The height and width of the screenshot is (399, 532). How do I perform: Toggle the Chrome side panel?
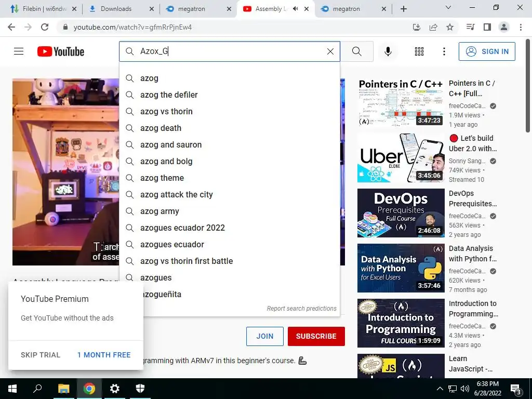[487, 27]
